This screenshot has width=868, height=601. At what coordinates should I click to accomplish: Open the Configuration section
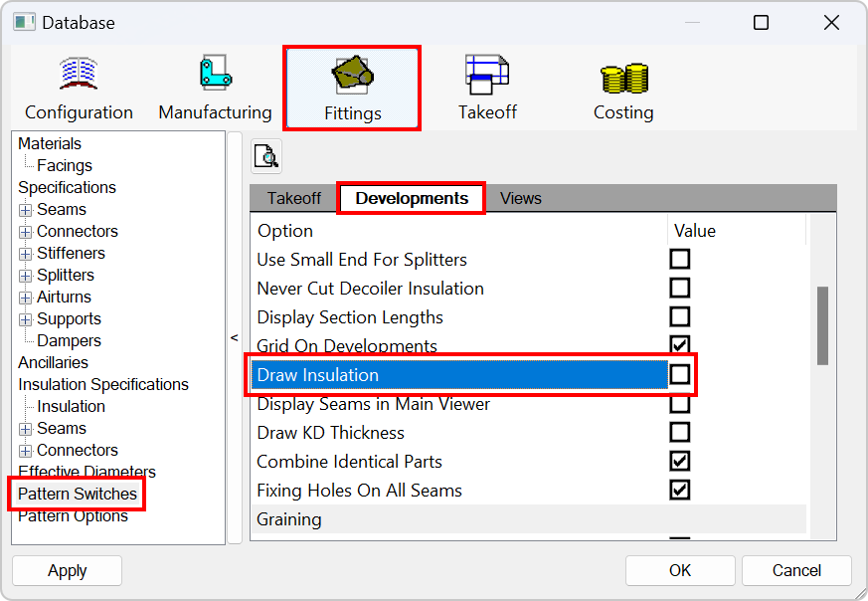point(79,87)
